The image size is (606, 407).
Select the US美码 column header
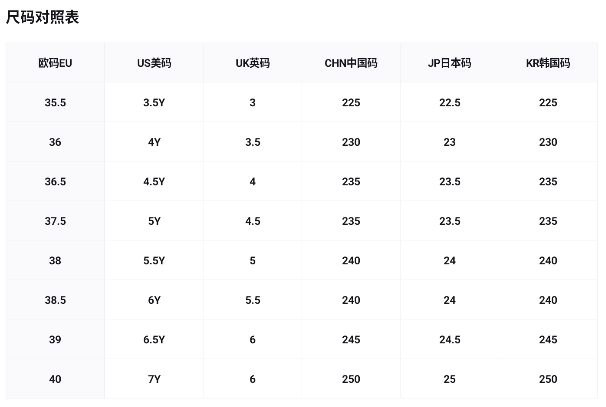(x=154, y=63)
